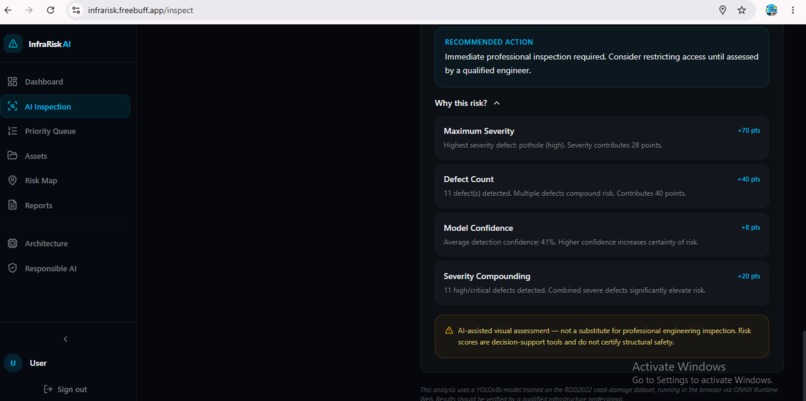This screenshot has width=806, height=401.
Task: Click the warning triangle in disclaimer banner
Action: click(x=449, y=331)
